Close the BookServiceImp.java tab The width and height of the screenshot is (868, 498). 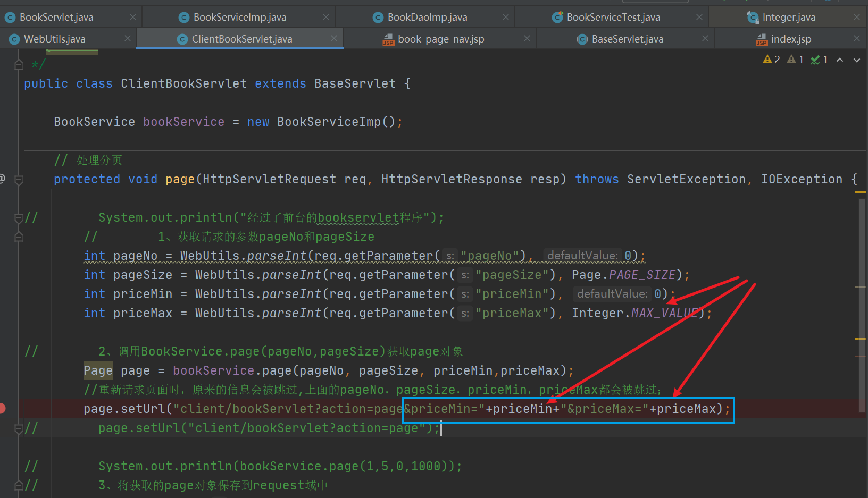click(x=326, y=17)
